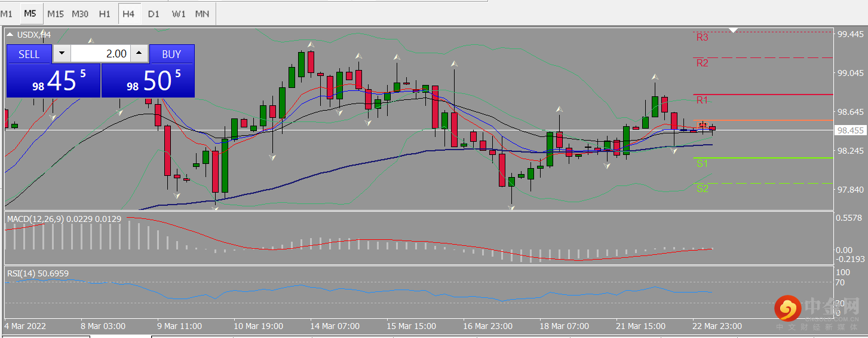This screenshot has width=868, height=338.
Task: Click the 9 Mar 11:00 time label
Action: click(x=180, y=326)
